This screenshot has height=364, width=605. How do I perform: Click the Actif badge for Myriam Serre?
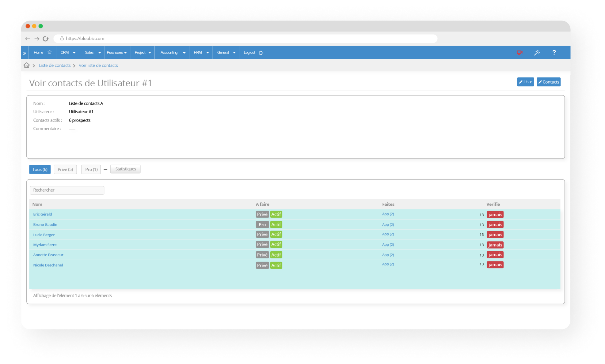[276, 244]
